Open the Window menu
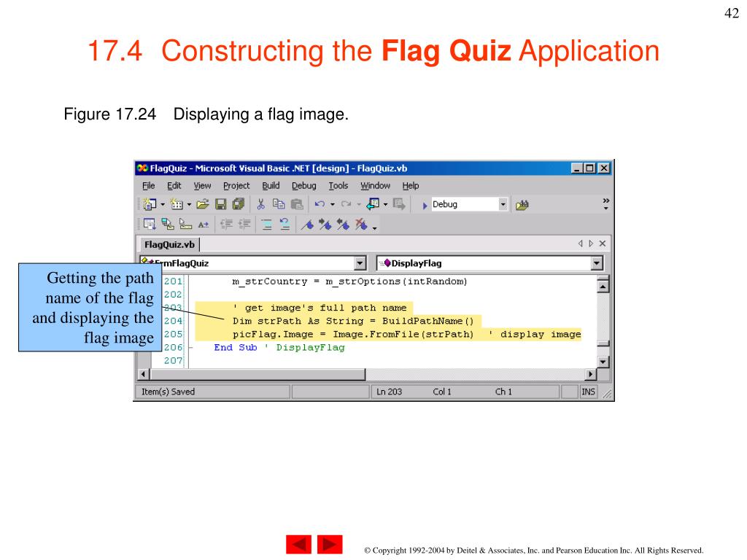The image size is (747, 560). 375,186
